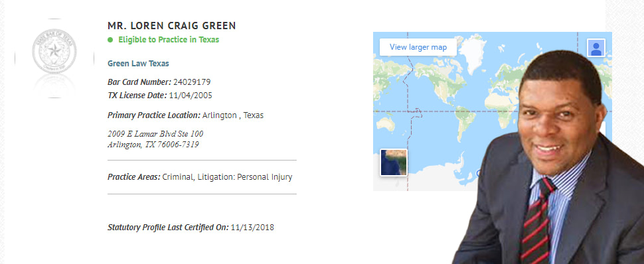
Task: Click Australia on the world map
Action: click(x=385, y=123)
